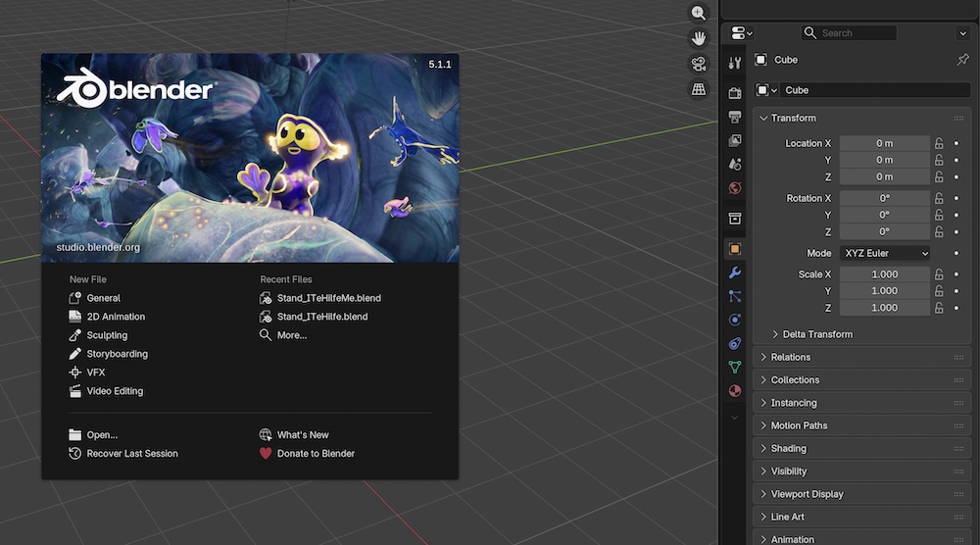Open the Physics properties tab
Screen dimensions: 980x545
tap(735, 320)
